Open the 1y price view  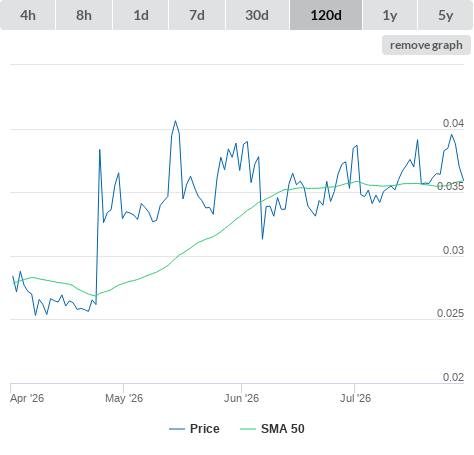pos(390,15)
